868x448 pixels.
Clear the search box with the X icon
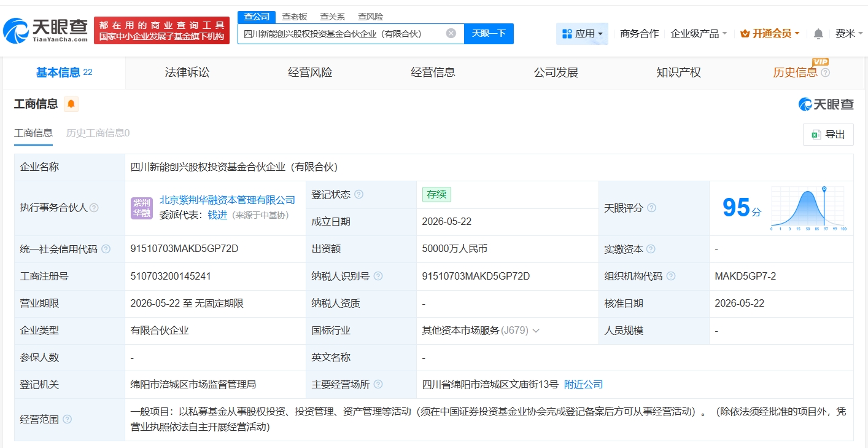451,33
